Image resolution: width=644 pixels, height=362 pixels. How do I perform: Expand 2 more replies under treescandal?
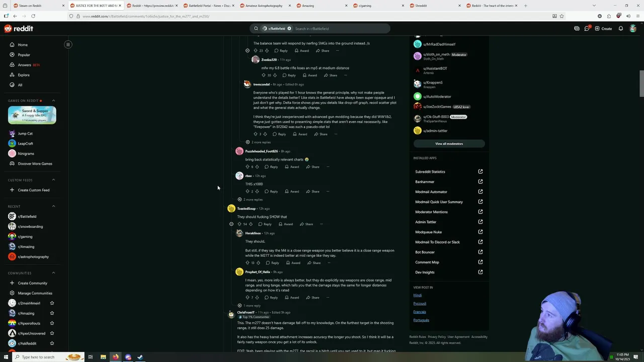coord(258,142)
